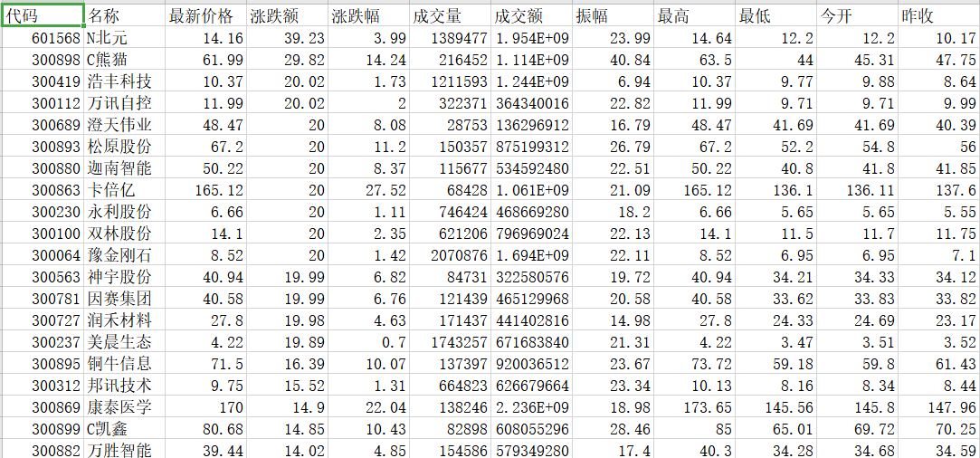Click the code cell 300898
The image size is (980, 458).
click(x=43, y=60)
